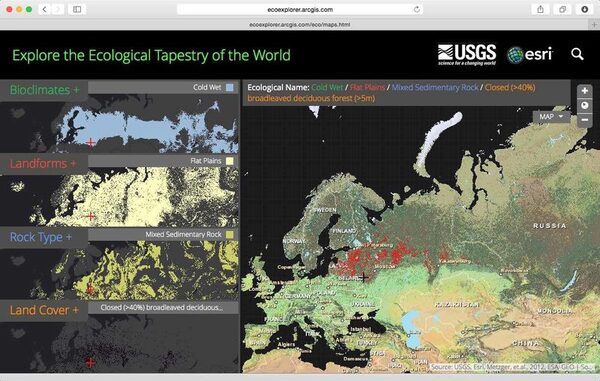Open Safari share icon
The width and height of the screenshot is (600, 381).
(x=540, y=9)
